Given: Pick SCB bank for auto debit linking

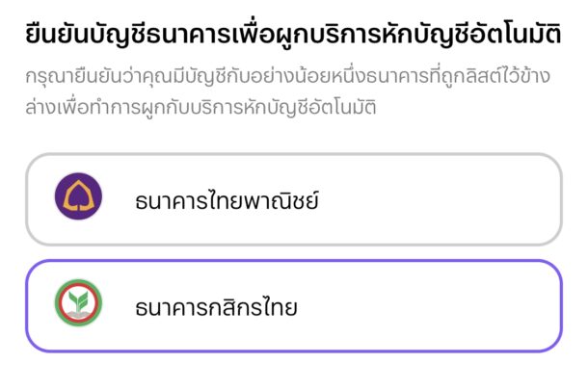Looking at the screenshot, I should tap(294, 199).
